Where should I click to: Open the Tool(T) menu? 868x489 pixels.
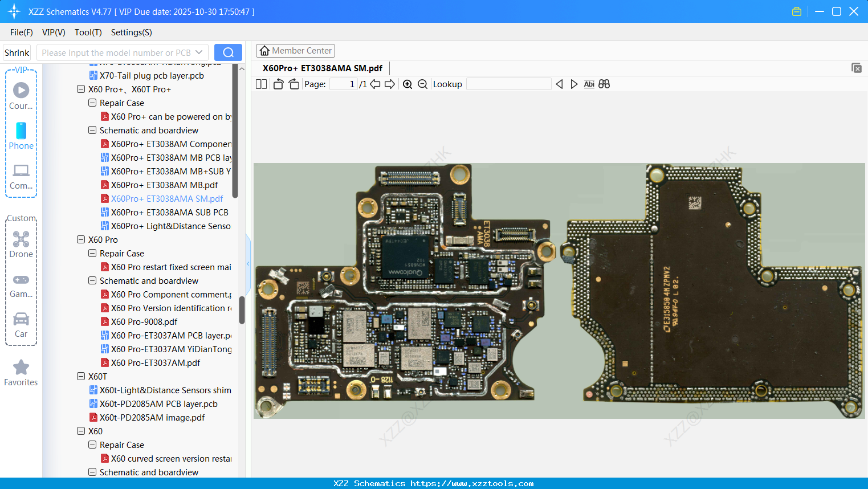(88, 32)
